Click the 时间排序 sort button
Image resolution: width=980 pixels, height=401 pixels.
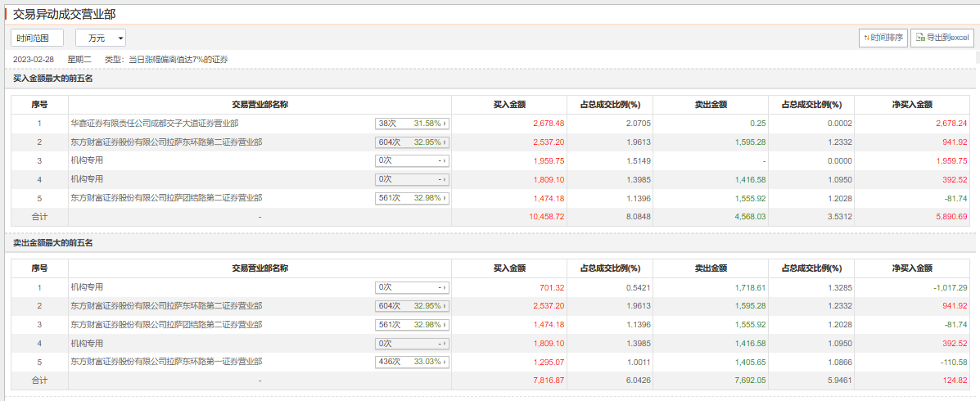883,38
